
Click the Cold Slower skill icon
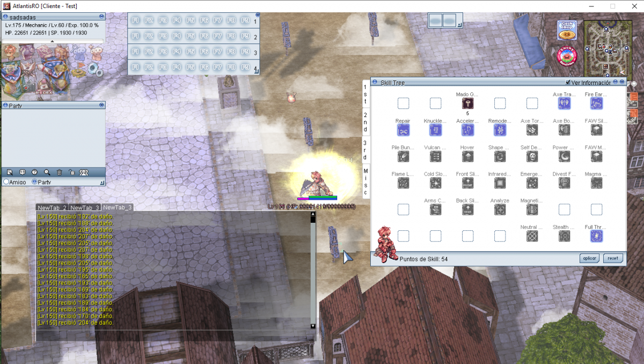pos(435,183)
